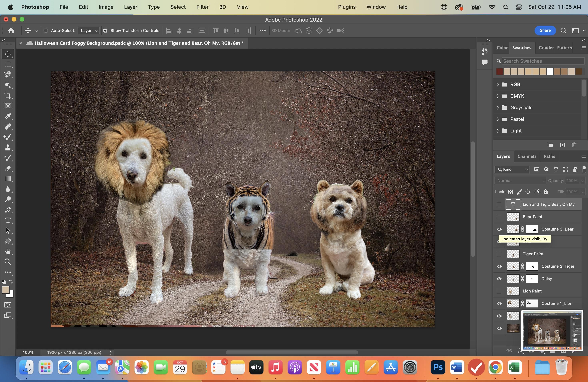
Task: Hide the Costume 2_Tiger layer
Action: 499,266
